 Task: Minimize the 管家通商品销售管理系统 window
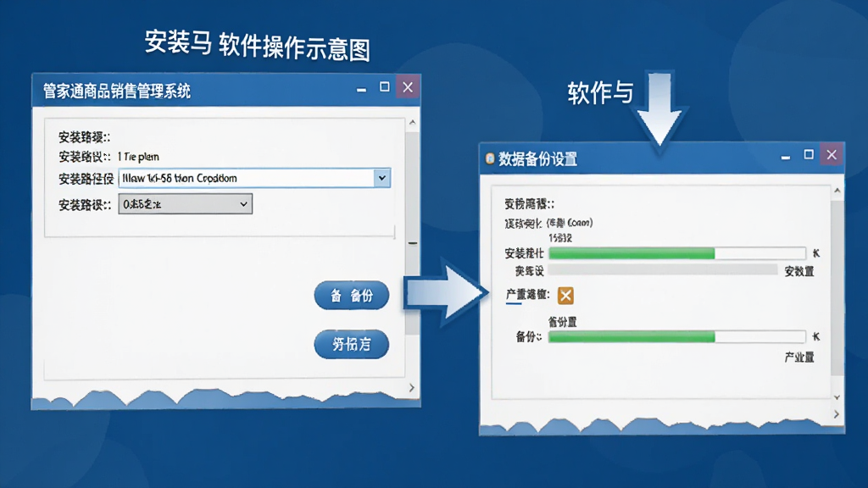[361, 89]
